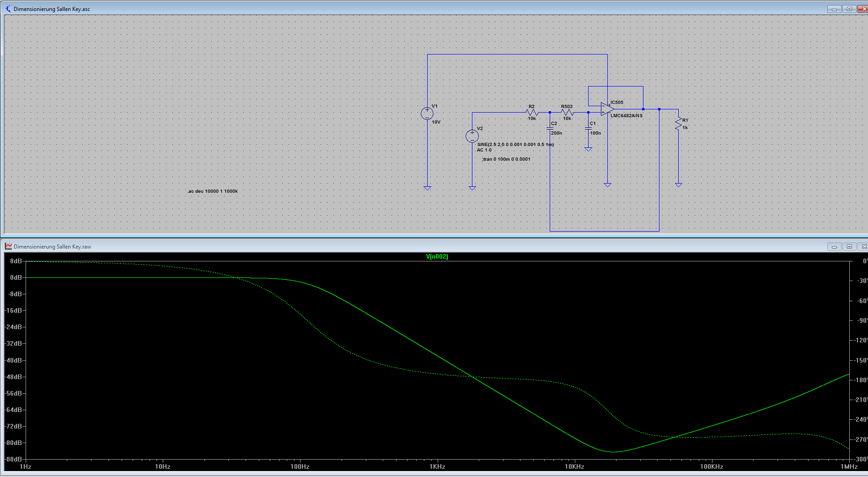Select the V1 10V voltage source symbol

click(427, 114)
